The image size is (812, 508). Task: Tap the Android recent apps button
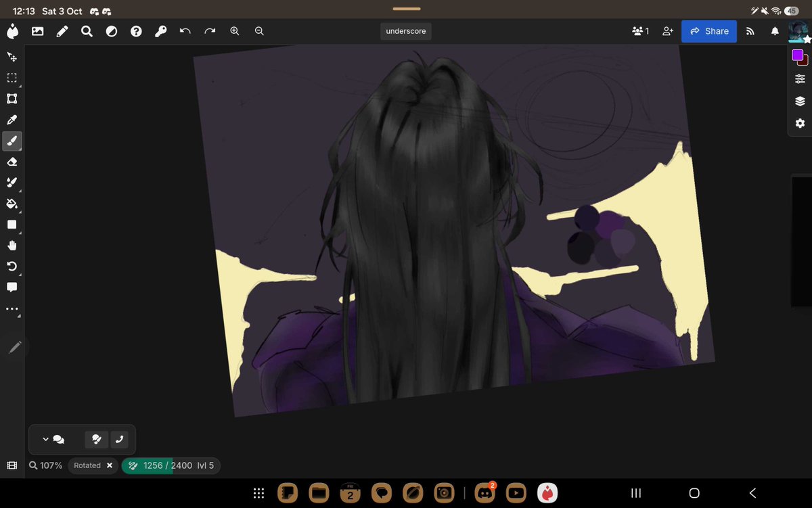(x=635, y=493)
